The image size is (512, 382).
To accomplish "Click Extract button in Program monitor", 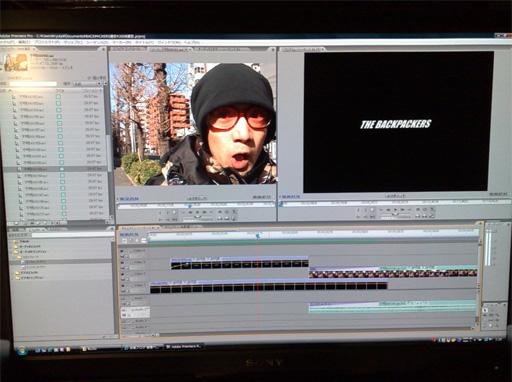I will 425,216.
